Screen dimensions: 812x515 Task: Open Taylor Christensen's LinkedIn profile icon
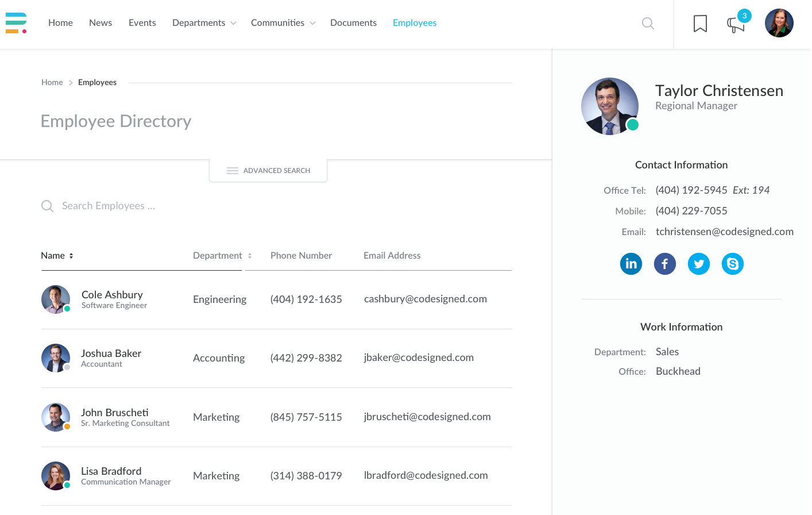631,263
